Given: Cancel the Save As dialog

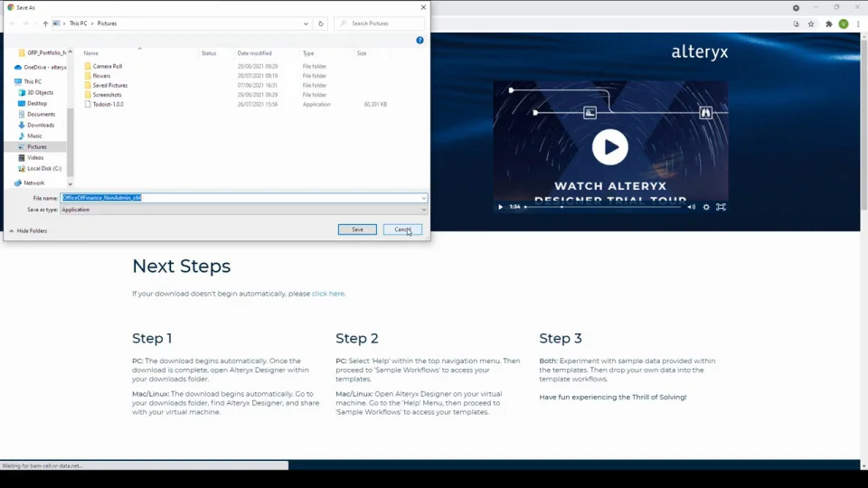Looking at the screenshot, I should pos(402,229).
